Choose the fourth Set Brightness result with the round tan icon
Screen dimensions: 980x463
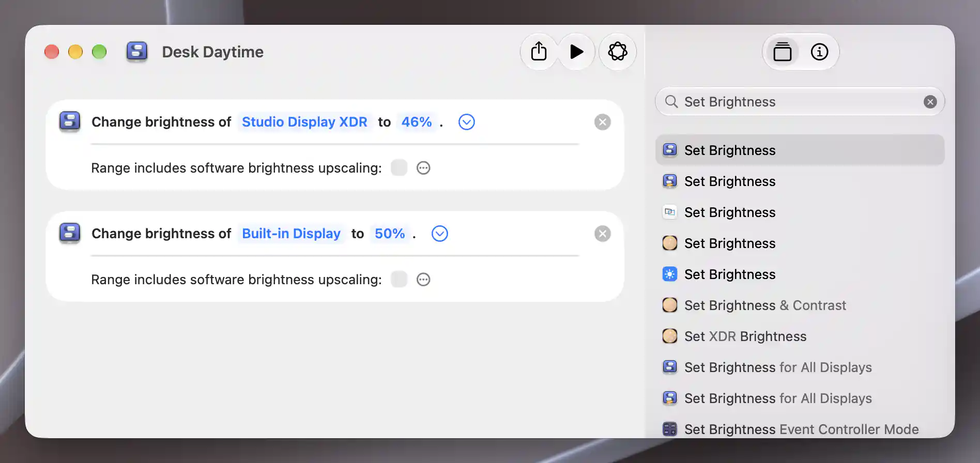(800, 243)
